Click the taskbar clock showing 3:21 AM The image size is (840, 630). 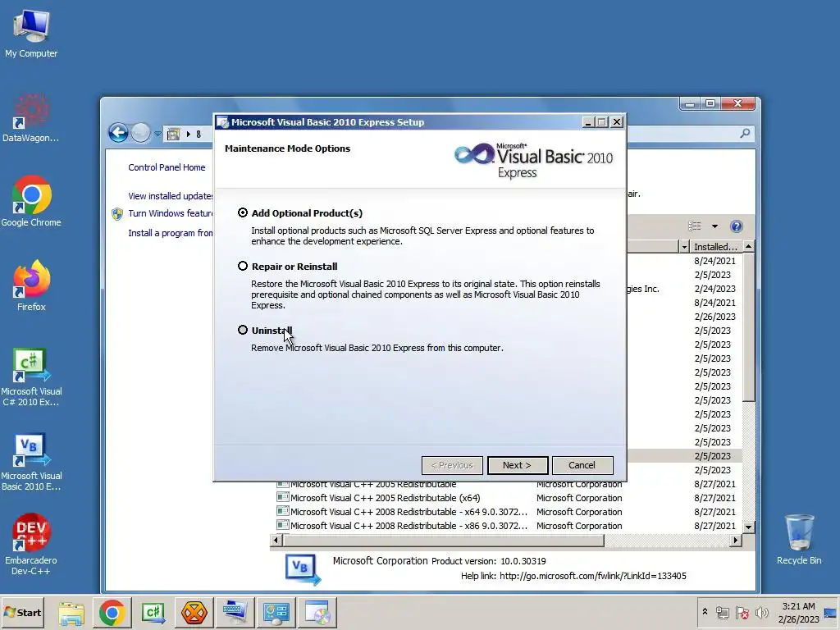pyautogui.click(x=798, y=612)
